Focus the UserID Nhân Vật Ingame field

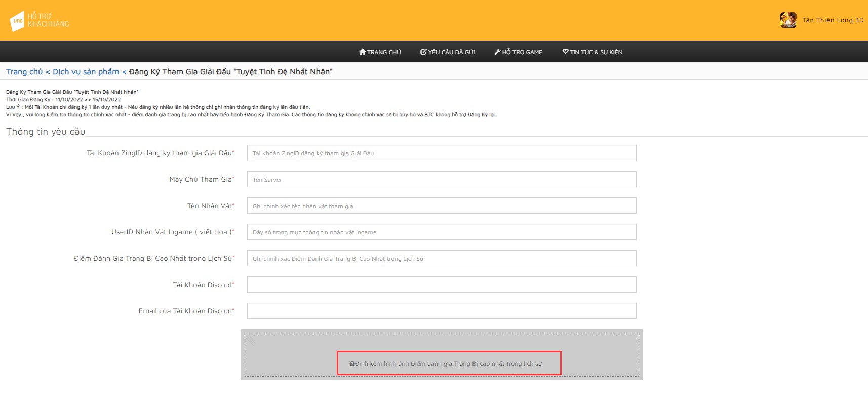(x=441, y=232)
